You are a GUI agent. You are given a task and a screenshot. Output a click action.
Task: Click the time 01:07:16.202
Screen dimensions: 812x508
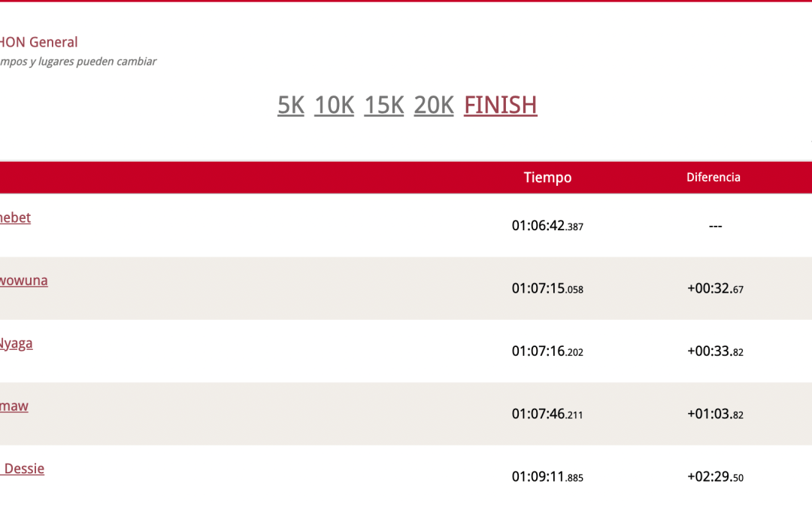[547, 351]
